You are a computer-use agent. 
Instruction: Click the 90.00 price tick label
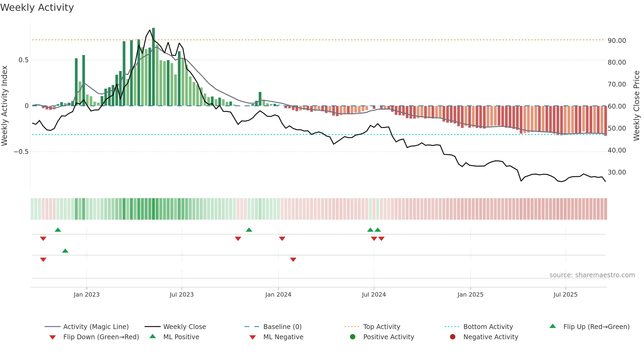617,41
